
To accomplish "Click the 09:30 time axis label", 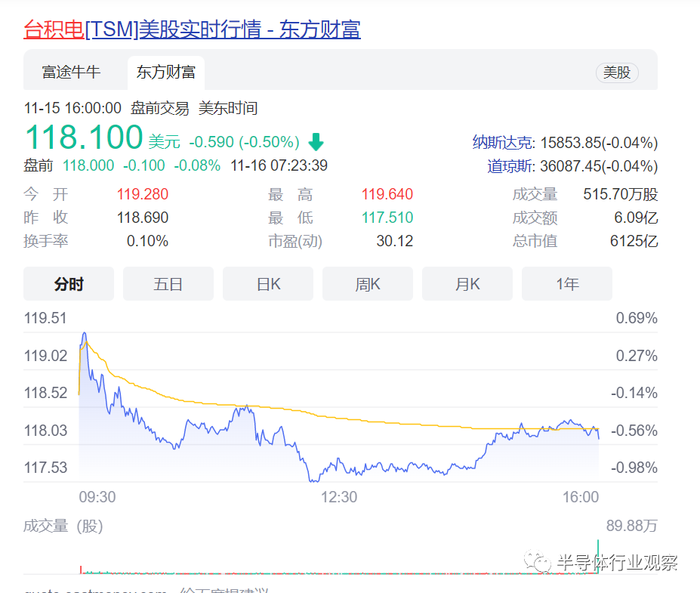I will (97, 497).
